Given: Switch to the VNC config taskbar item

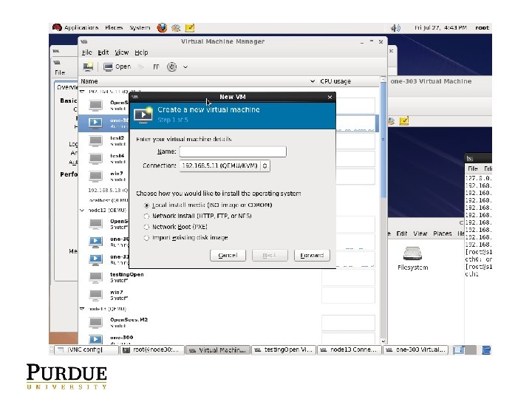Looking at the screenshot, I should 86,349.
